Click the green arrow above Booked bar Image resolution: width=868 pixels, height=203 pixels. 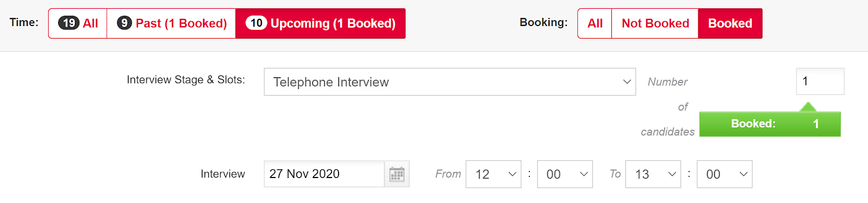[808, 106]
